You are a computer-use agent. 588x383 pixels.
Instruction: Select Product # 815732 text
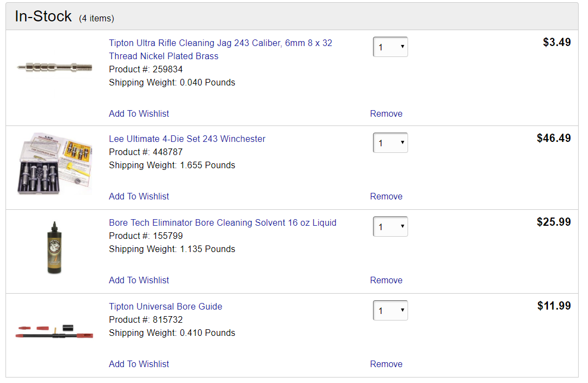point(146,320)
